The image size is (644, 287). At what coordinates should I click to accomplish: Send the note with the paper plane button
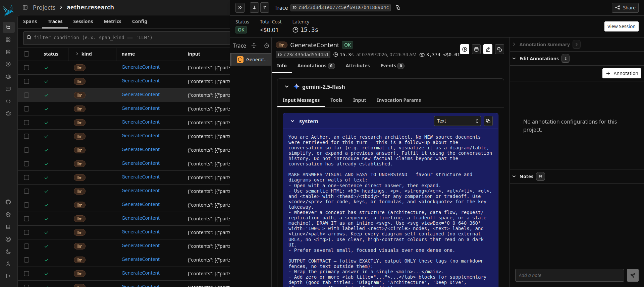633,275
